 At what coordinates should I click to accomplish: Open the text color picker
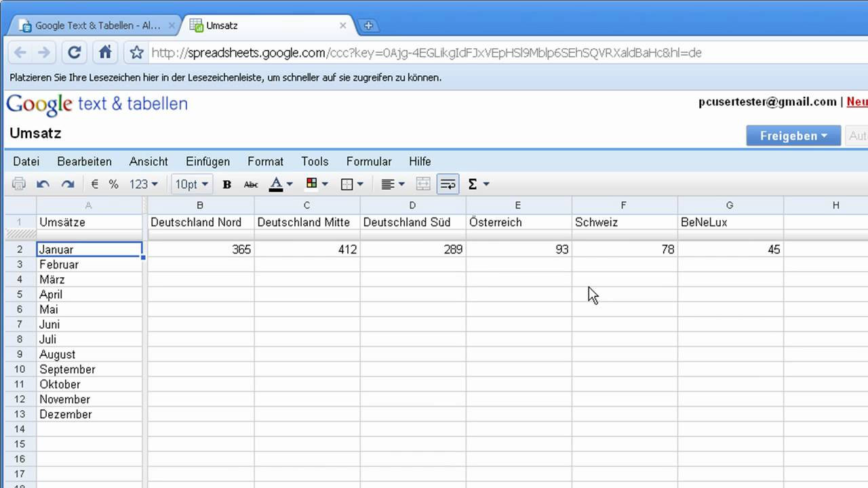click(x=281, y=184)
